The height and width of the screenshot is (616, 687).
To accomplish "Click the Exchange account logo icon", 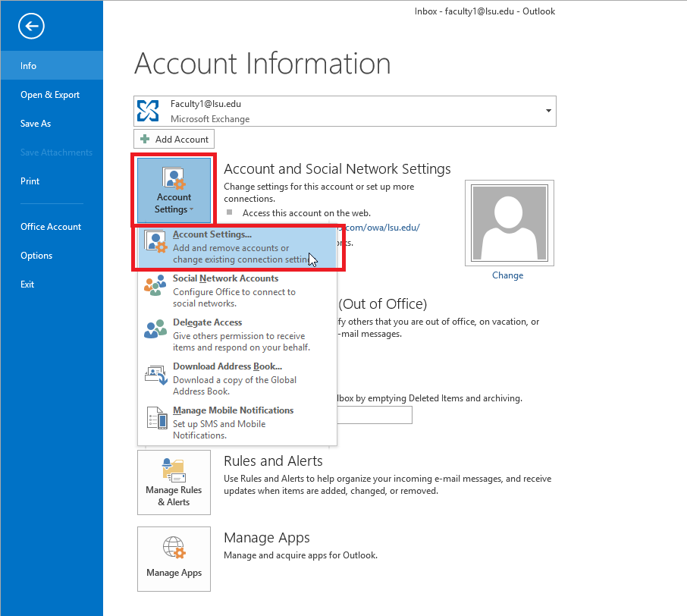I will [148, 111].
